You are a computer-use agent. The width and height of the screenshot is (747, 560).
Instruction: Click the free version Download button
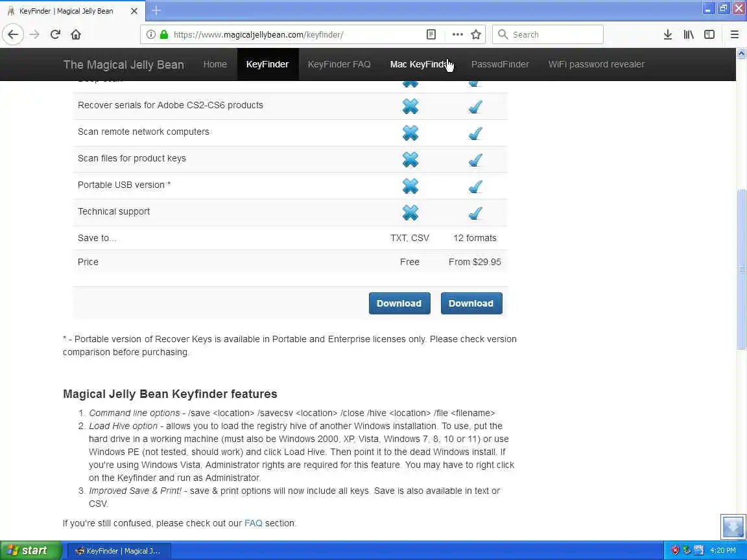click(x=399, y=303)
